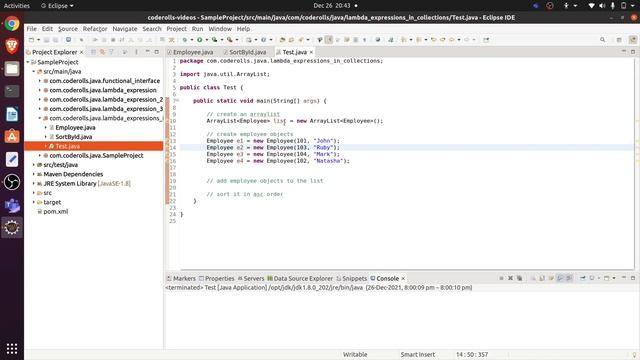
Task: Switch to the Servers tab
Action: [x=251, y=278]
